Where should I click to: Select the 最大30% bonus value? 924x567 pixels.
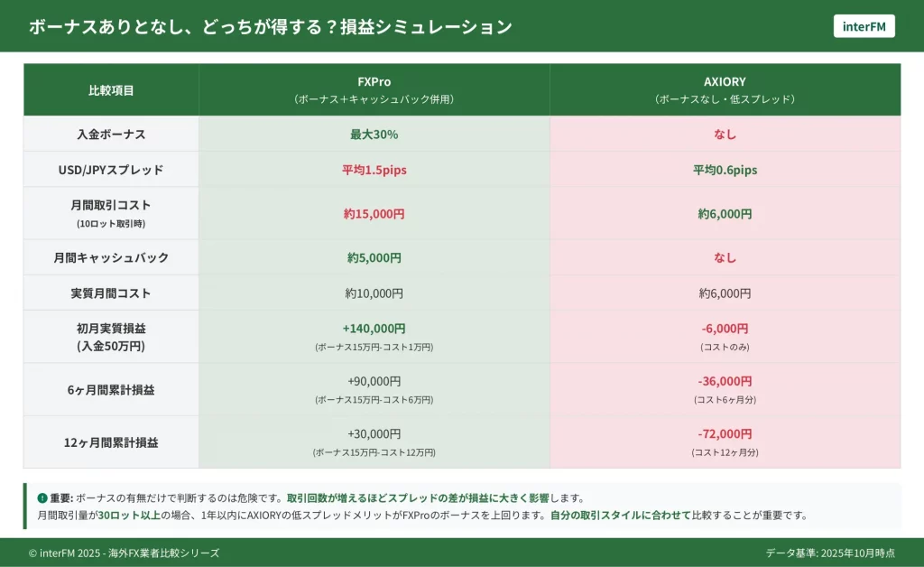pos(374,135)
